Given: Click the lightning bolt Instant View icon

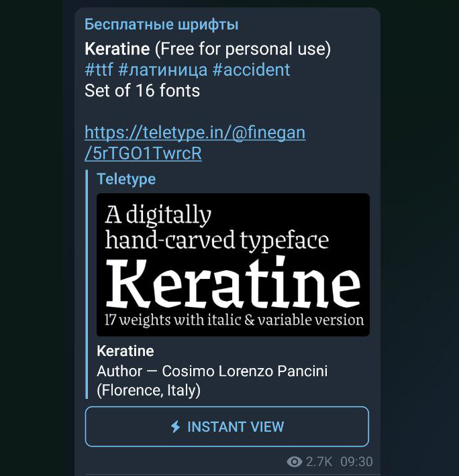Looking at the screenshot, I should (175, 426).
